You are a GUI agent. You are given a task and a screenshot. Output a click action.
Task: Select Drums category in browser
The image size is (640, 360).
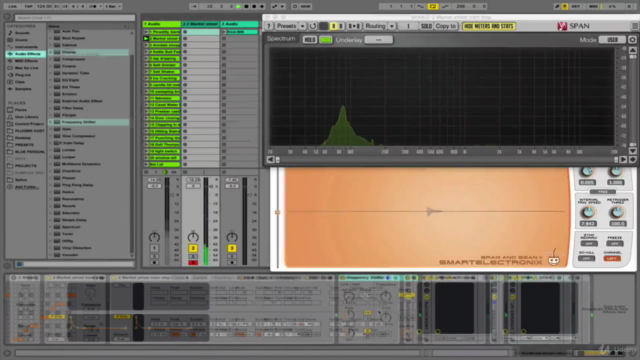click(21, 40)
